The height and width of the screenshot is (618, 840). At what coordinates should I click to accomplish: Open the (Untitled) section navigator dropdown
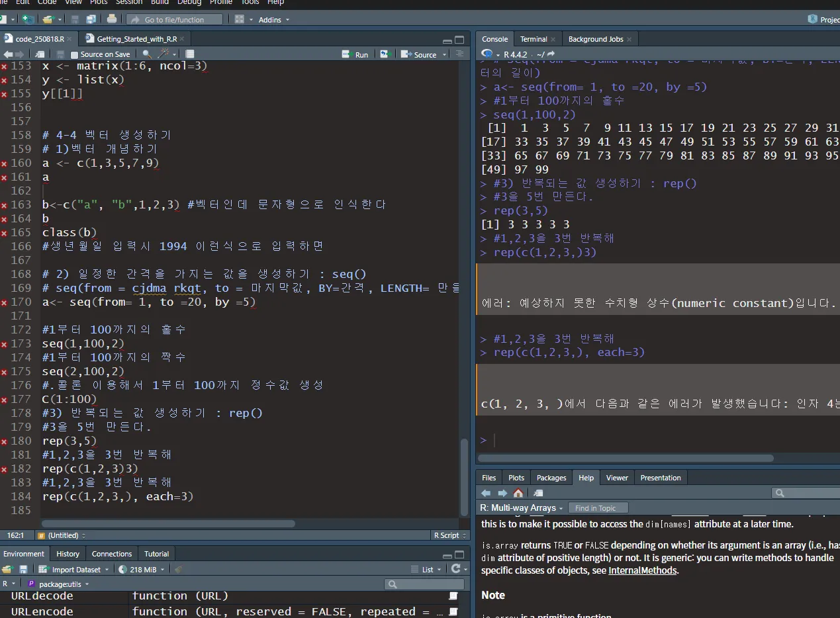click(62, 535)
